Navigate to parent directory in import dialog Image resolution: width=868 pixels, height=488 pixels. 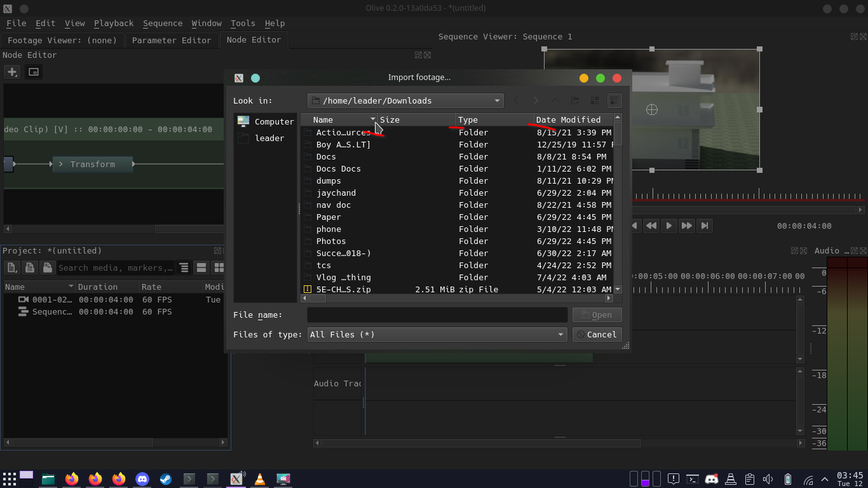pos(554,100)
